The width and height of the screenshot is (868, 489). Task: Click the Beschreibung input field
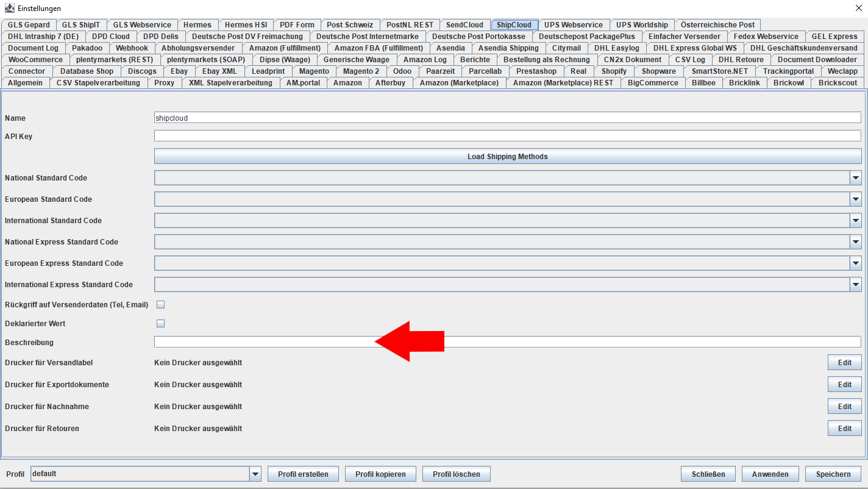pyautogui.click(x=508, y=342)
